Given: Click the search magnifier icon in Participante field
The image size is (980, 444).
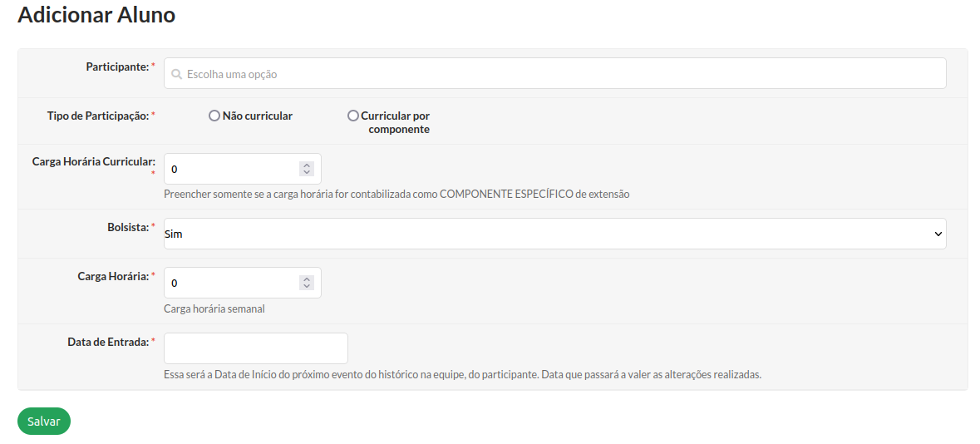Looking at the screenshot, I should click(x=176, y=74).
